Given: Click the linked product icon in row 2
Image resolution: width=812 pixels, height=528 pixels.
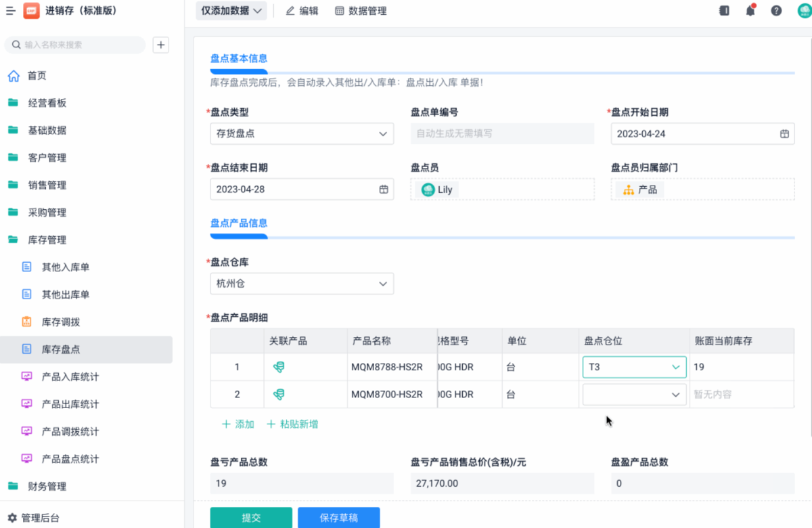Looking at the screenshot, I should (x=278, y=394).
